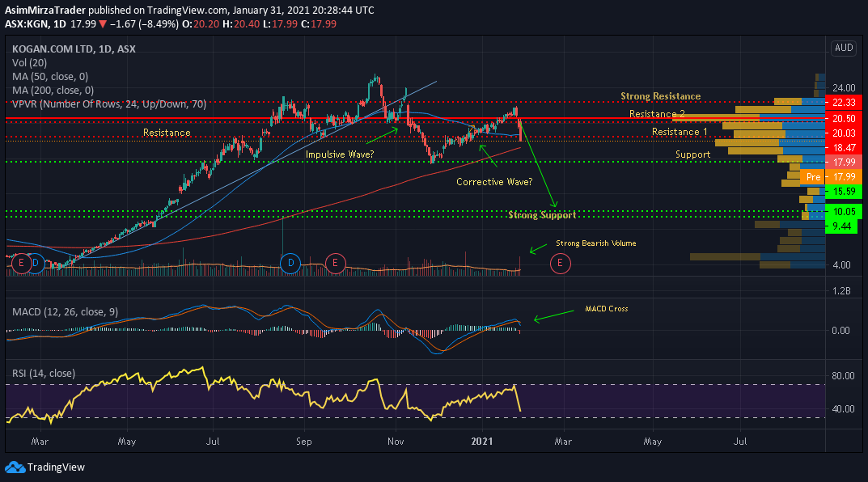The height and width of the screenshot is (482, 868).
Task: Click the 24.00 price axis value
Action: (844, 88)
